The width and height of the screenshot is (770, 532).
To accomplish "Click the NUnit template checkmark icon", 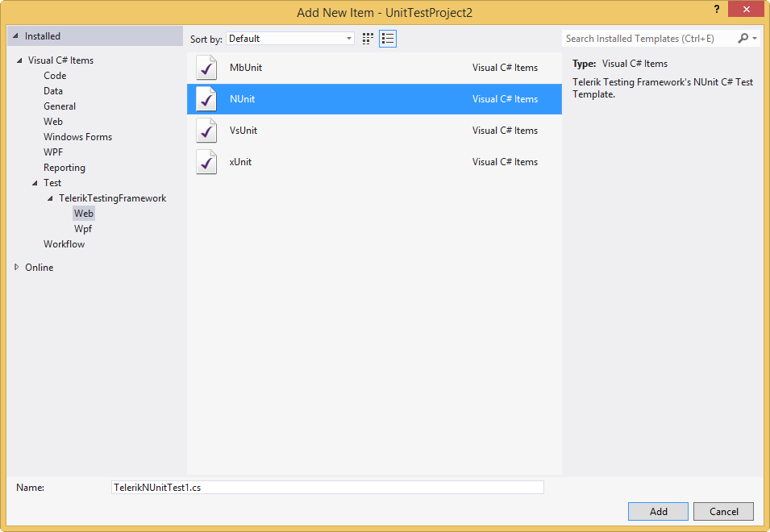I will [x=206, y=99].
